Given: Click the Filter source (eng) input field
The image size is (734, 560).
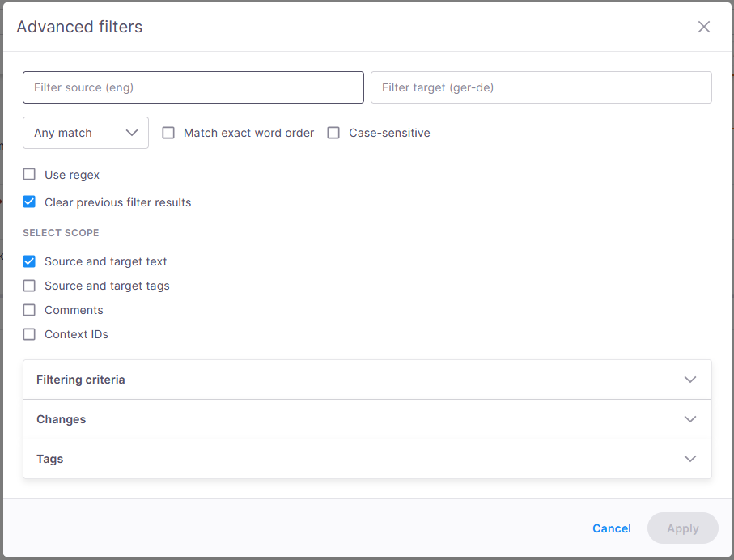Looking at the screenshot, I should [193, 87].
